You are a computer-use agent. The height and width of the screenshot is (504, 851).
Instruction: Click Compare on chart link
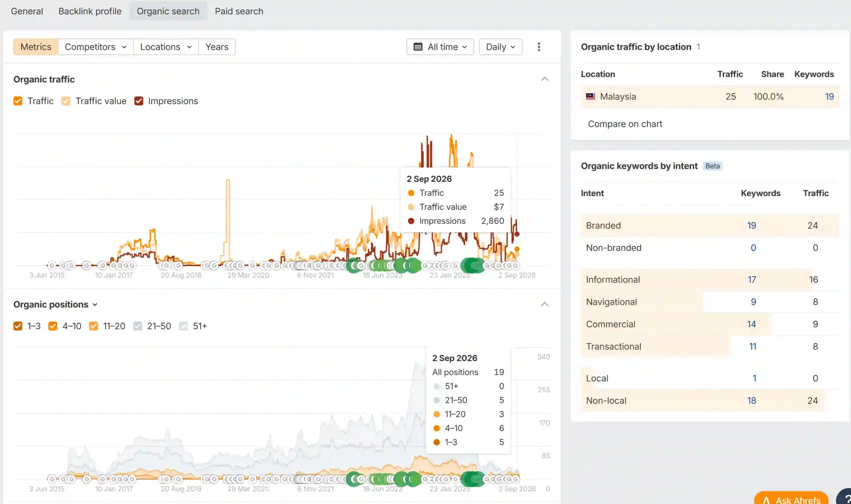[x=625, y=124]
